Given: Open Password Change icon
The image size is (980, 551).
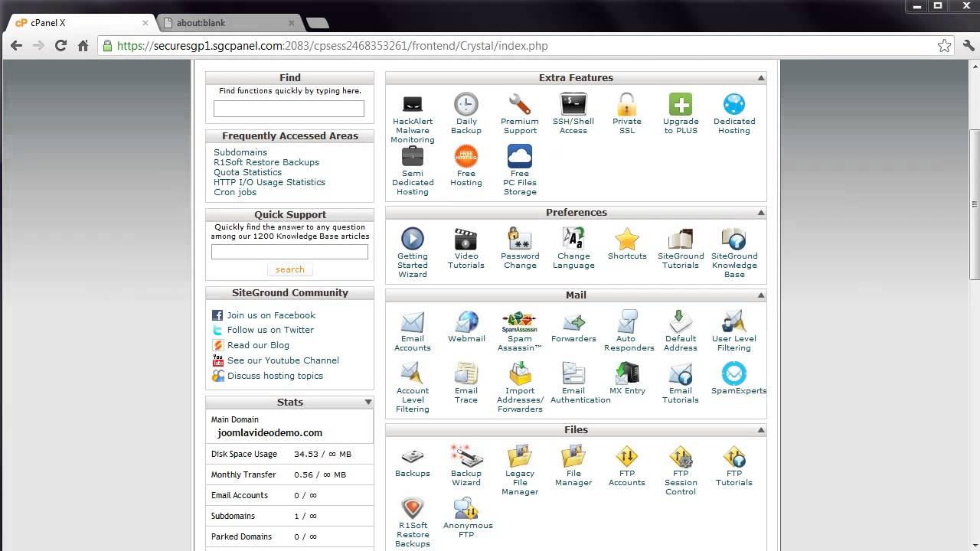Looking at the screenshot, I should 520,239.
